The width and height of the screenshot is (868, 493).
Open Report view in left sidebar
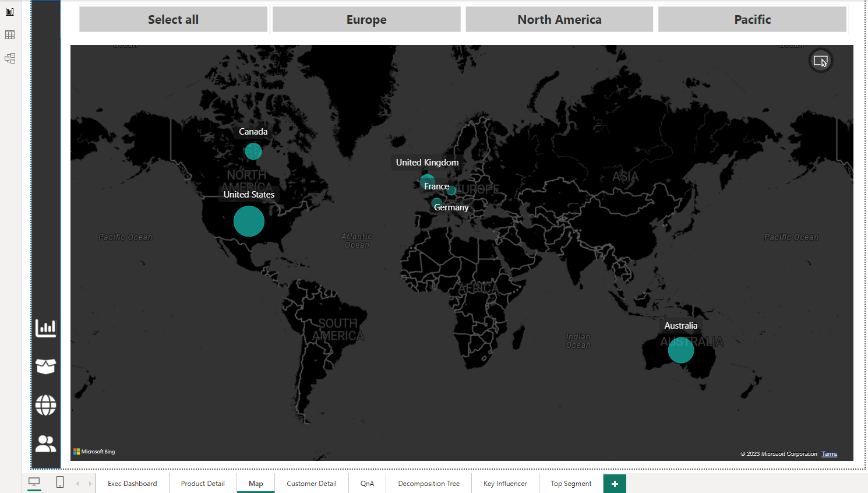pos(10,12)
